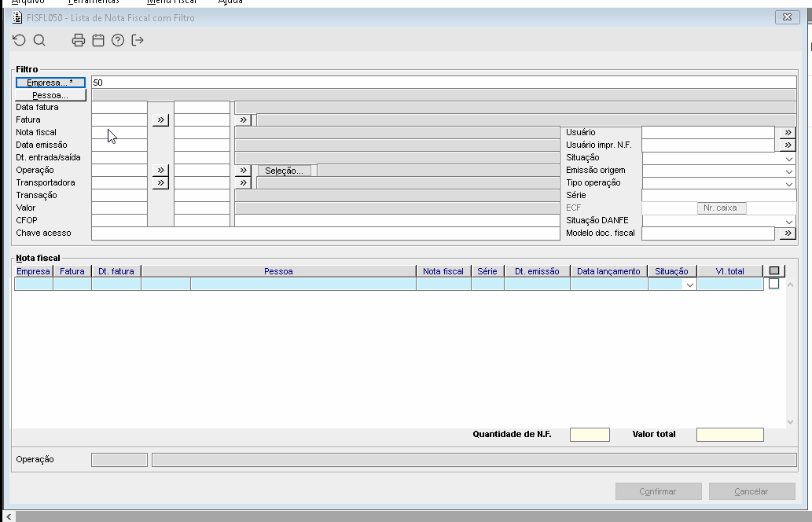This screenshot has height=522, width=812.
Task: Open the help question-mark icon
Action: click(118, 40)
